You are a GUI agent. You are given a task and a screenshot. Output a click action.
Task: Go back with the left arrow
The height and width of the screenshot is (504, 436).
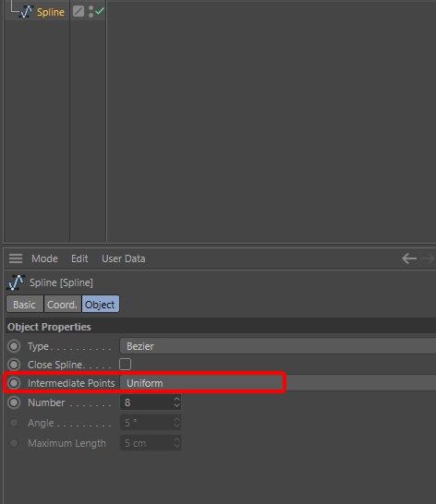click(409, 258)
